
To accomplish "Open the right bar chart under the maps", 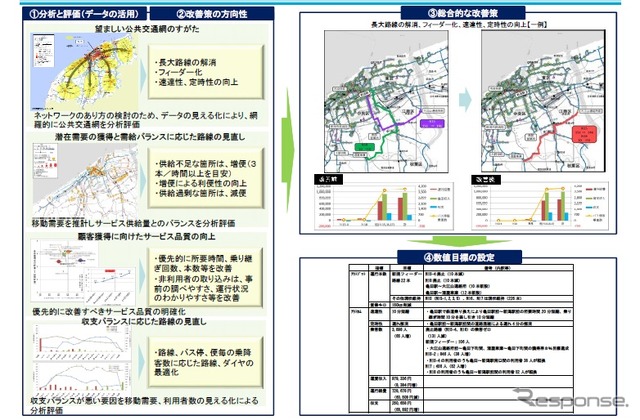I will [x=540, y=207].
